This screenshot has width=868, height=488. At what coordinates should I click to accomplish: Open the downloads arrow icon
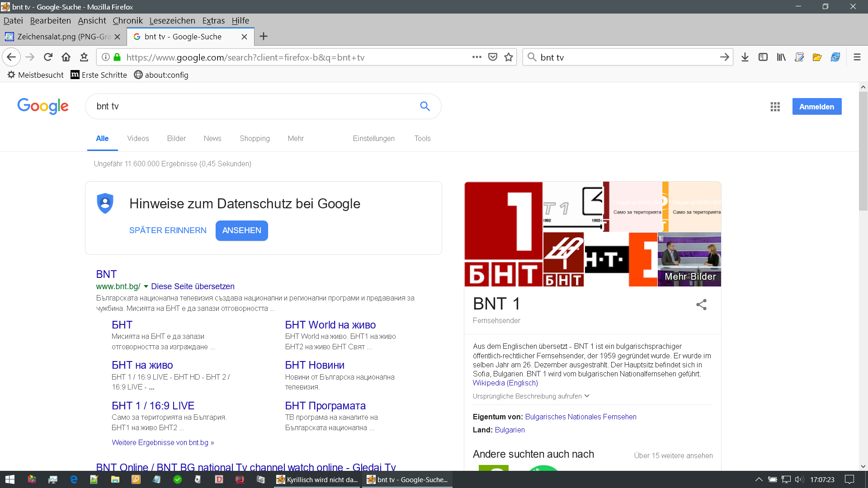tap(745, 57)
